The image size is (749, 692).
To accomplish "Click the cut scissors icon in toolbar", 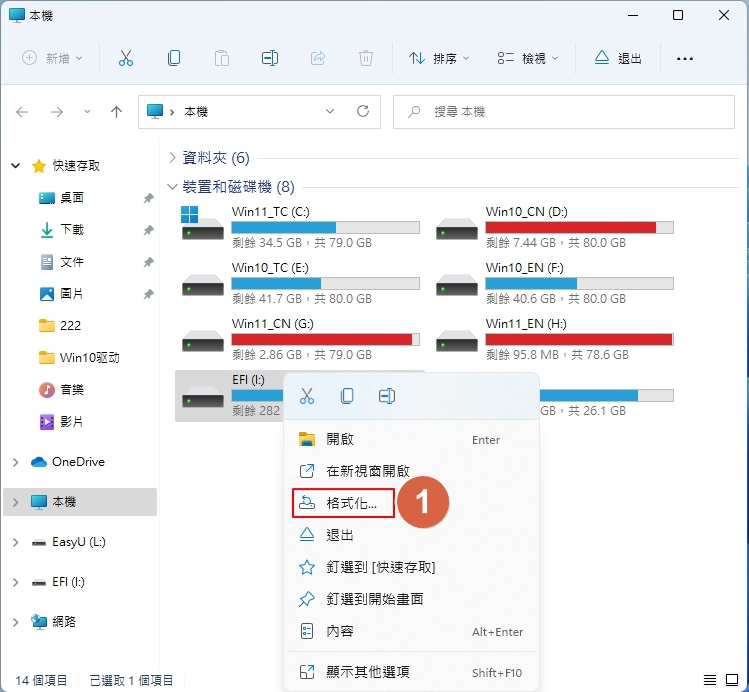I will click(126, 59).
